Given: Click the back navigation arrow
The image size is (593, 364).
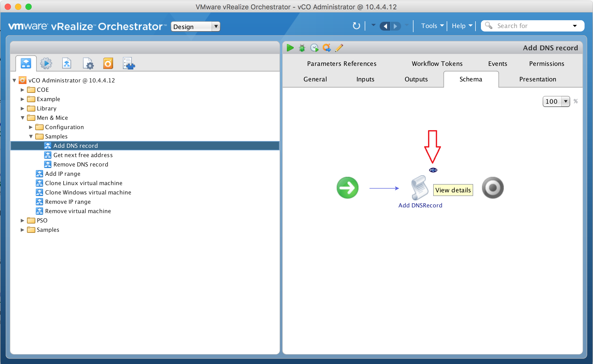Looking at the screenshot, I should 385,26.
